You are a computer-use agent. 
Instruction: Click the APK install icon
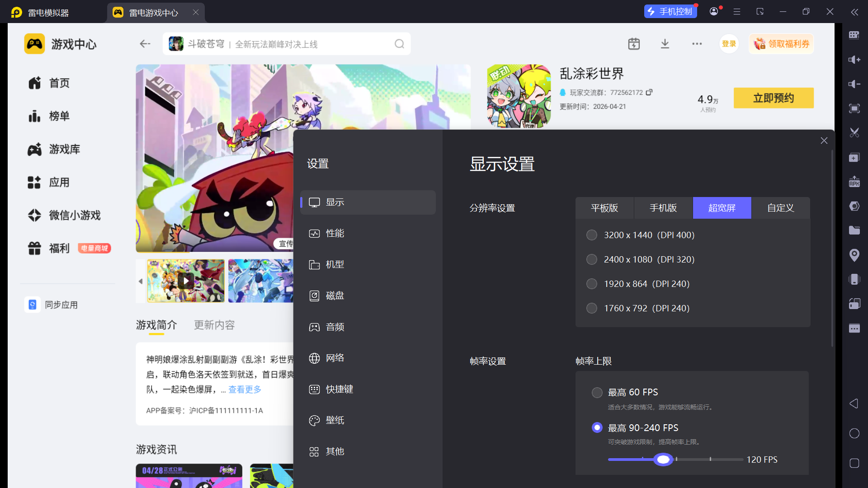[x=854, y=182]
